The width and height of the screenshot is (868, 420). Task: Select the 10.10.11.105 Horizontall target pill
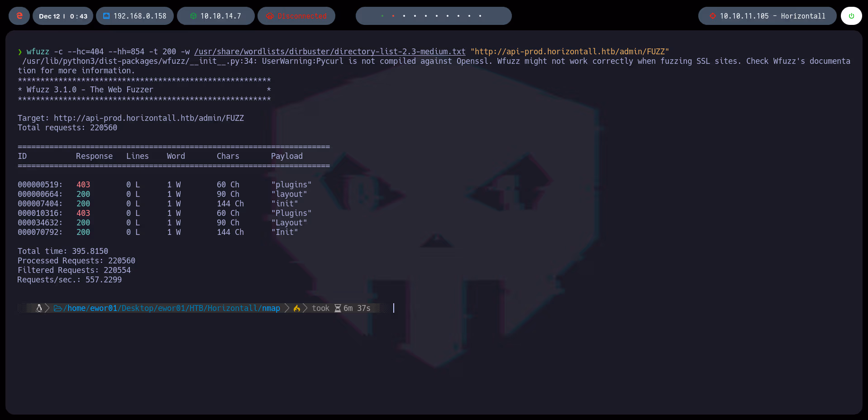[x=767, y=16]
